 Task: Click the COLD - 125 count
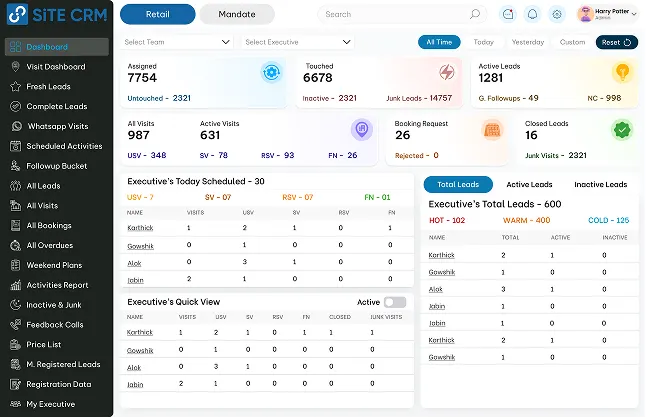point(609,220)
